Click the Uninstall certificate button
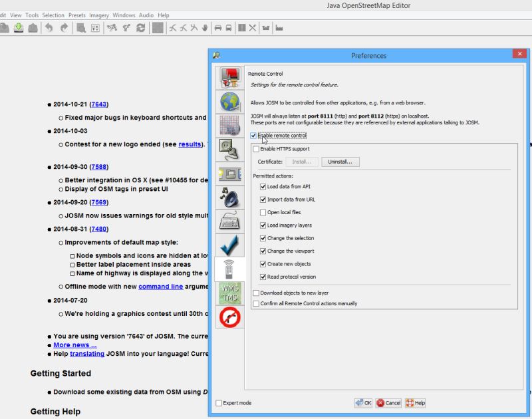This screenshot has height=419, width=532. [340, 162]
